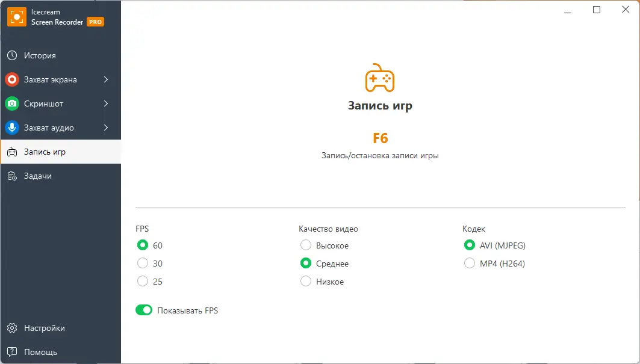Click the History clock icon
This screenshot has width=640, height=364.
[x=11, y=55]
